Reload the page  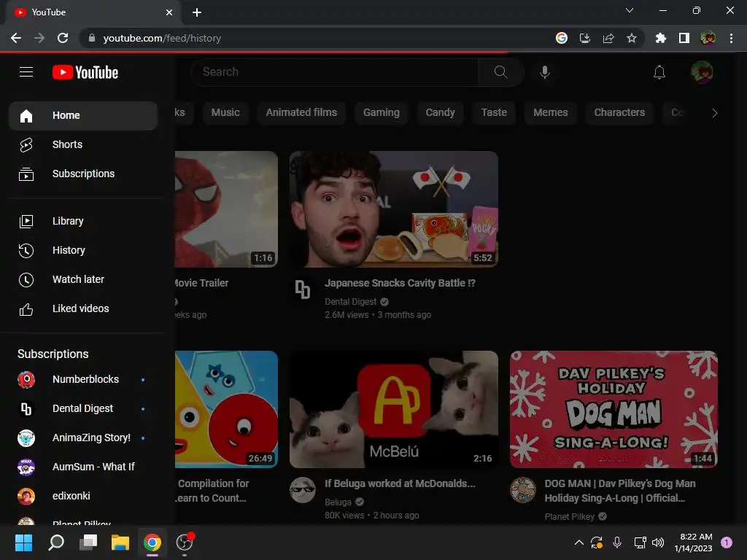(x=63, y=38)
